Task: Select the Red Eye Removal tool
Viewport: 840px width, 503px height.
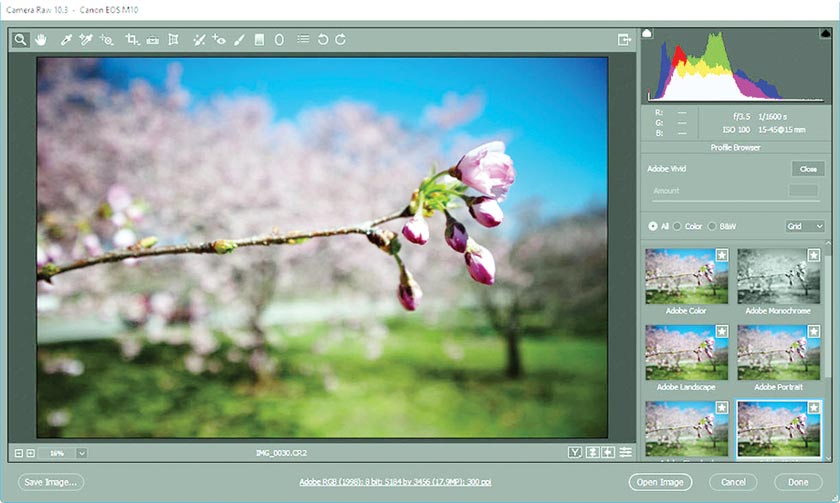Action: click(x=218, y=40)
